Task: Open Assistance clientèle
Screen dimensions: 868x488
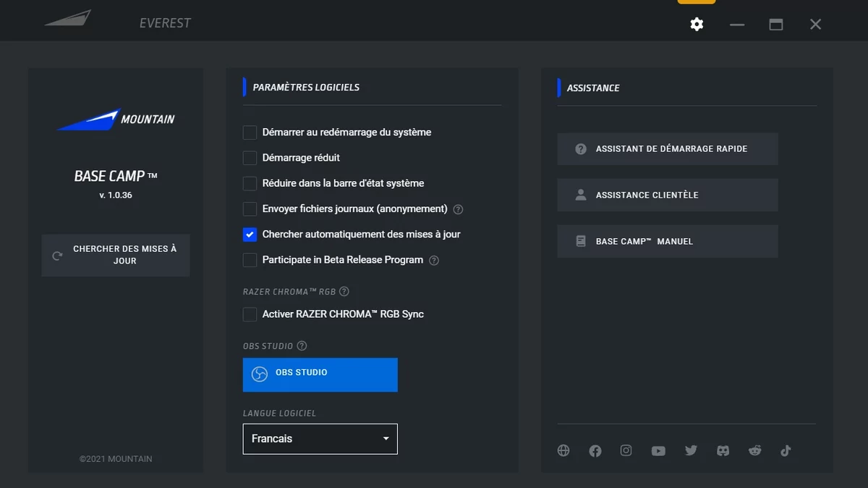Action: [668, 195]
